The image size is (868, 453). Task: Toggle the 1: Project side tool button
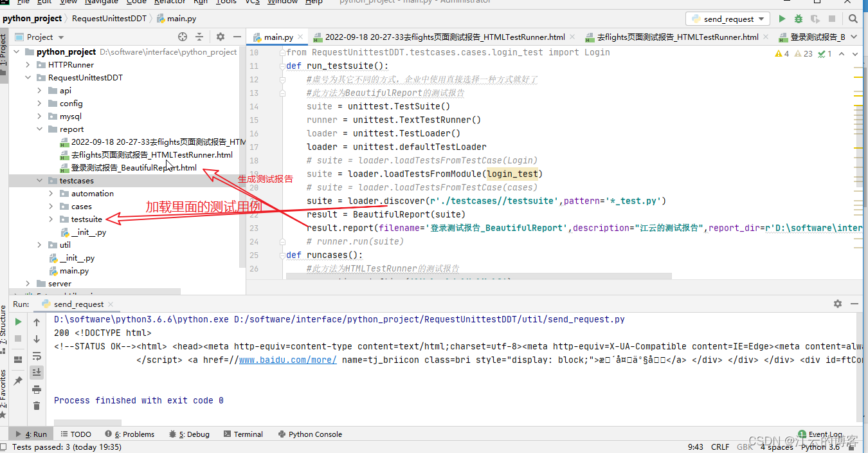point(4,55)
